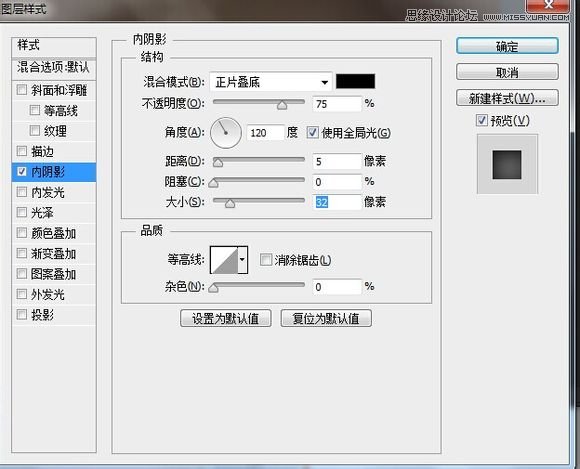Check the 消除锯齿 option

(x=266, y=260)
